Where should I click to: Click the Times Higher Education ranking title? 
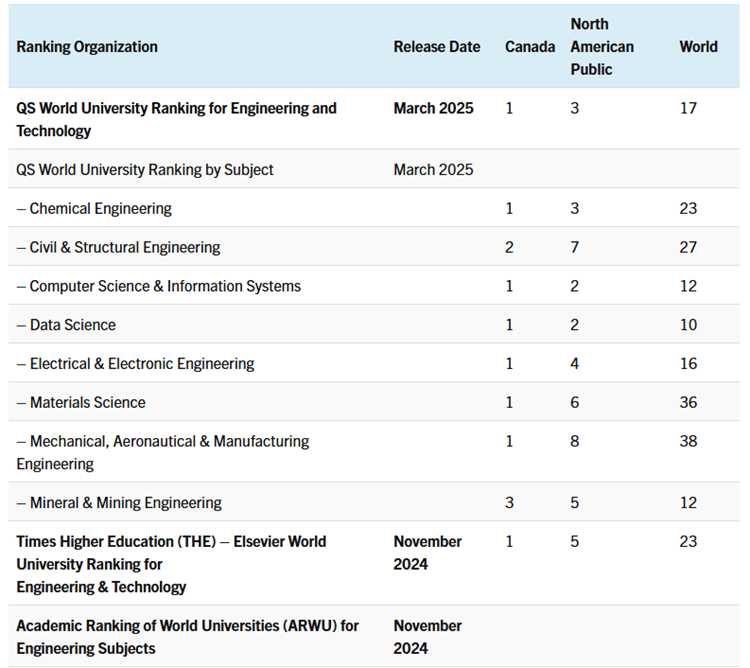click(x=171, y=564)
